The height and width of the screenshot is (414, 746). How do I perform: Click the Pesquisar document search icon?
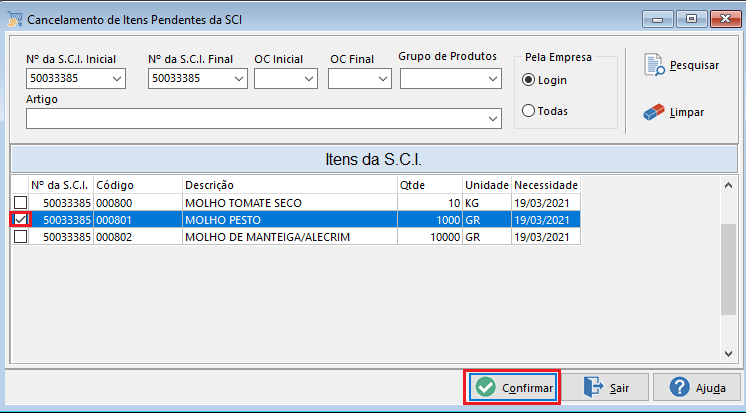point(655,65)
